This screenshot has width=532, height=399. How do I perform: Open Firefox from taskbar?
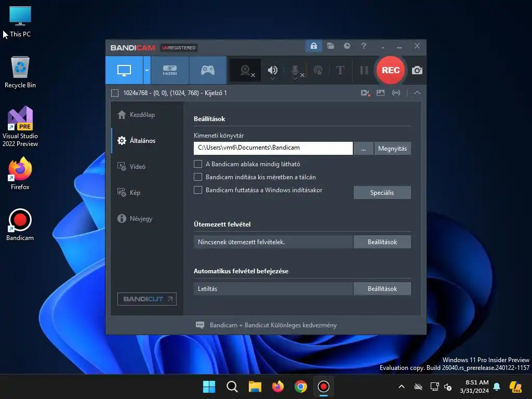coord(278,387)
